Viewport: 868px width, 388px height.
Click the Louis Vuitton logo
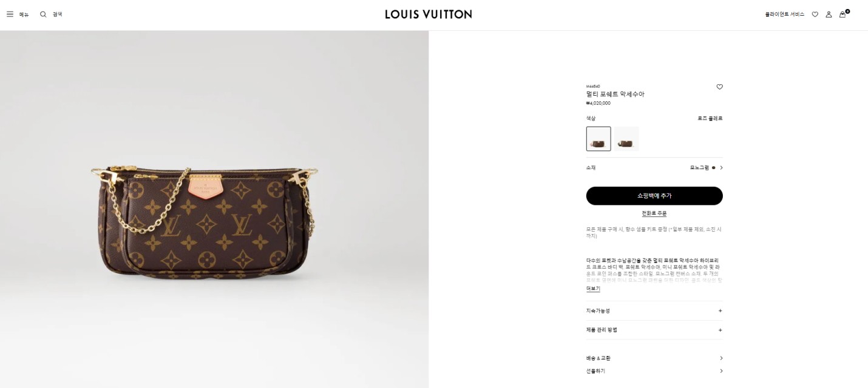click(429, 14)
